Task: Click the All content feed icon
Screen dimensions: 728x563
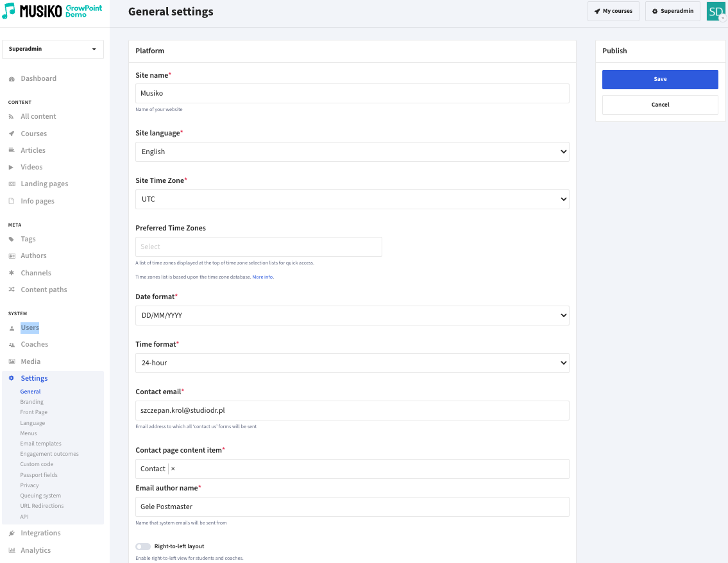Action: click(x=12, y=117)
